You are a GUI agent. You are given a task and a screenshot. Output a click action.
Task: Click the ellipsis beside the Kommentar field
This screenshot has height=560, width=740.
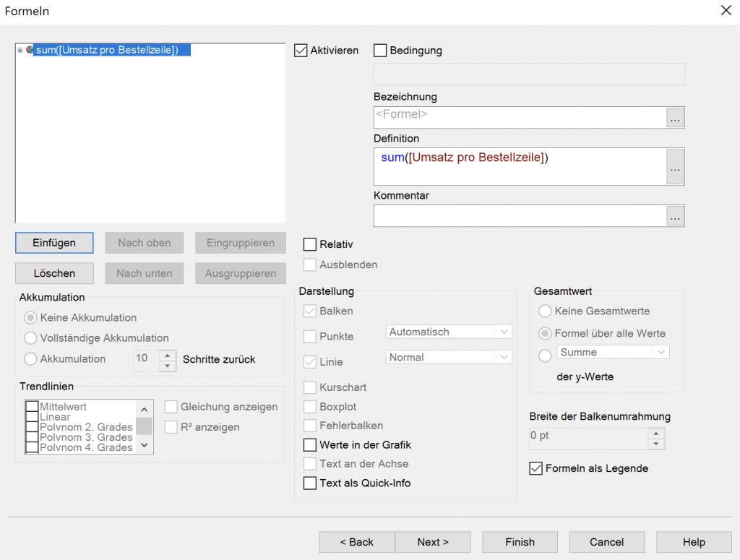[675, 216]
